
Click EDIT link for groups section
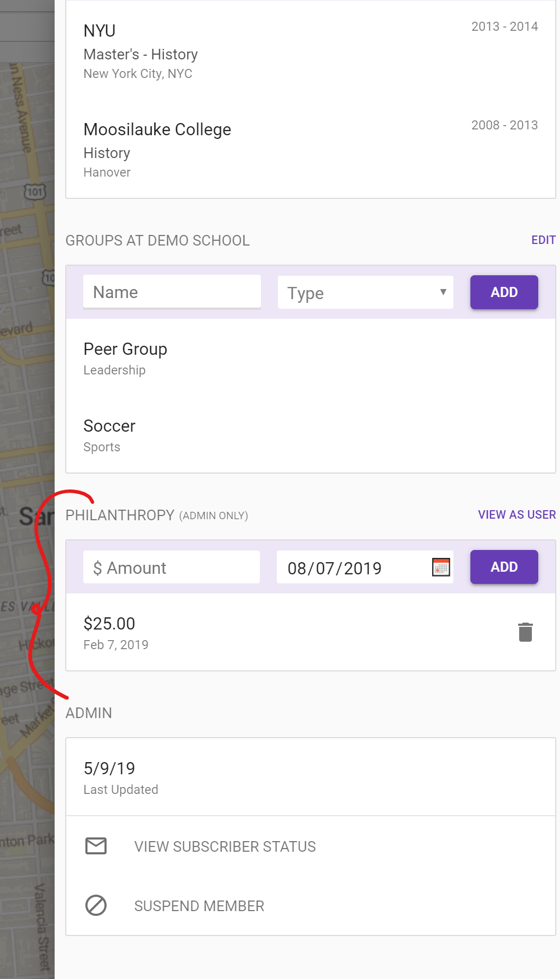coord(543,240)
